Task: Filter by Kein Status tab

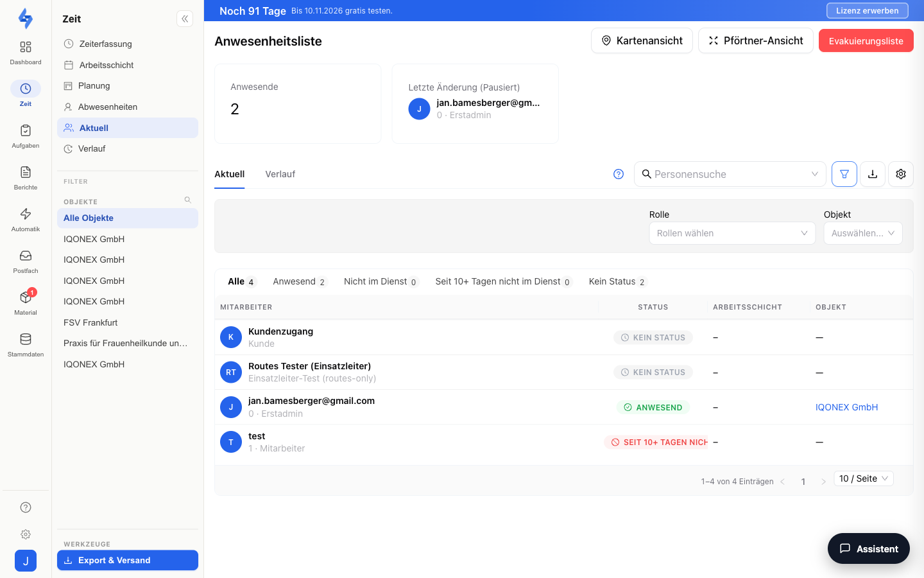Action: tap(617, 281)
